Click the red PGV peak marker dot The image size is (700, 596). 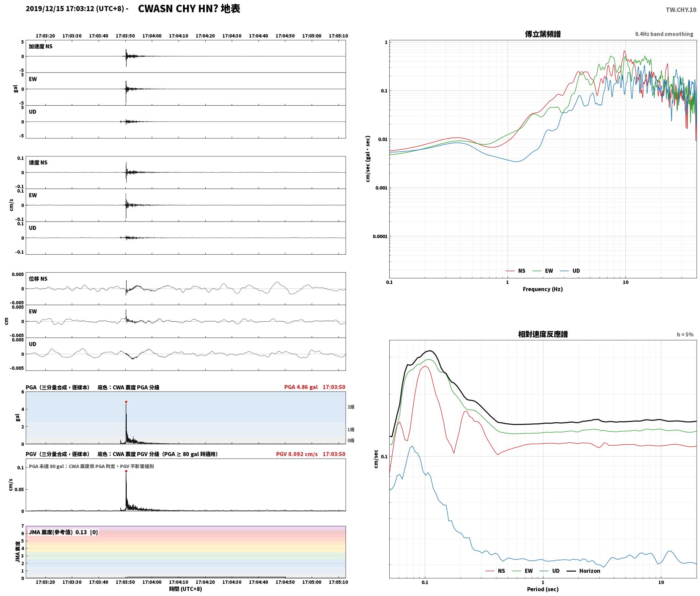click(x=126, y=471)
